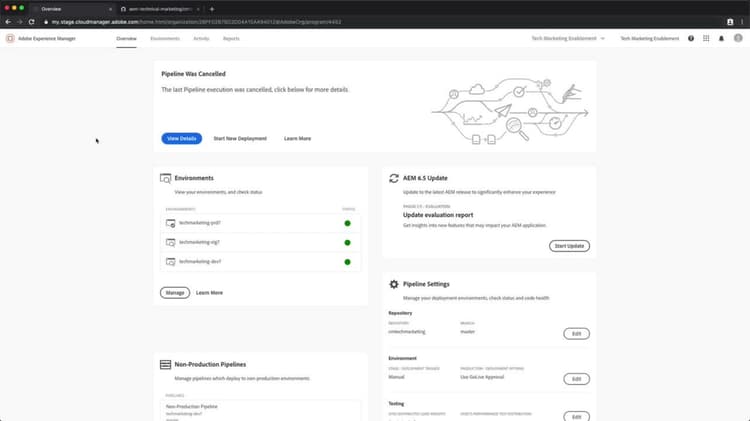Click the browser back arrow
This screenshot has height=421, width=750.
pyautogui.click(x=8, y=22)
